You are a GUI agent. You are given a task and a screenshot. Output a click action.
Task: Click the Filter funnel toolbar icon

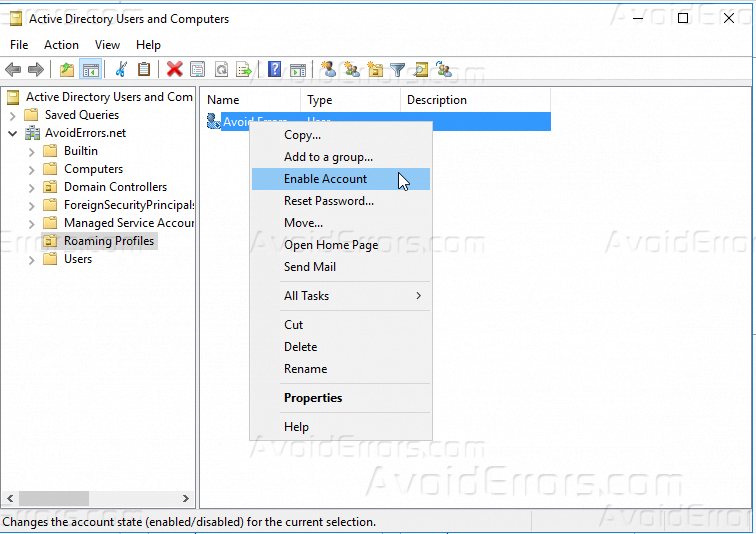[398, 69]
